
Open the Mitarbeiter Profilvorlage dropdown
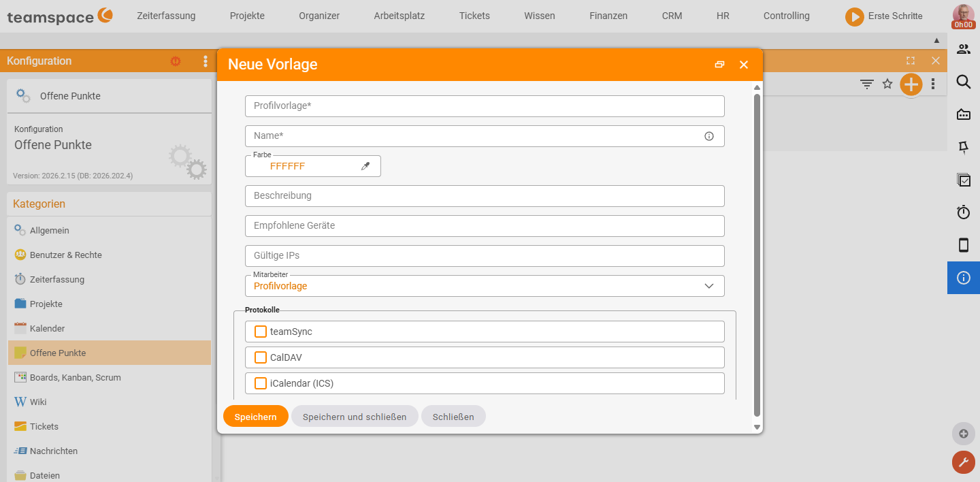tap(485, 286)
